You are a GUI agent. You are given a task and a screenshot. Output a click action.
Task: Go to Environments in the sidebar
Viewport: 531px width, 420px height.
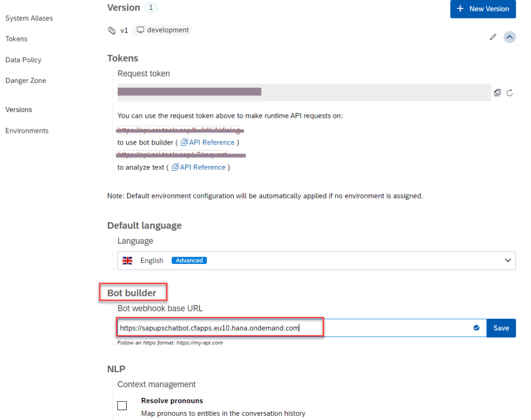tap(27, 131)
